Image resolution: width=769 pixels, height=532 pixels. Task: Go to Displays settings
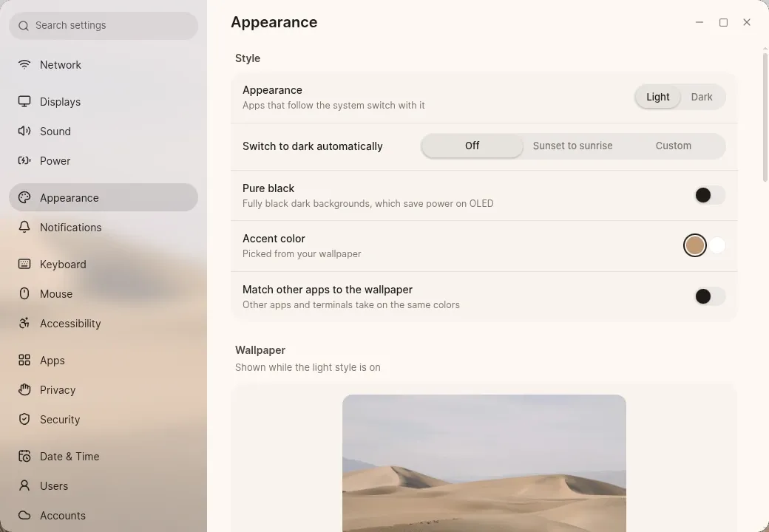[x=104, y=101]
